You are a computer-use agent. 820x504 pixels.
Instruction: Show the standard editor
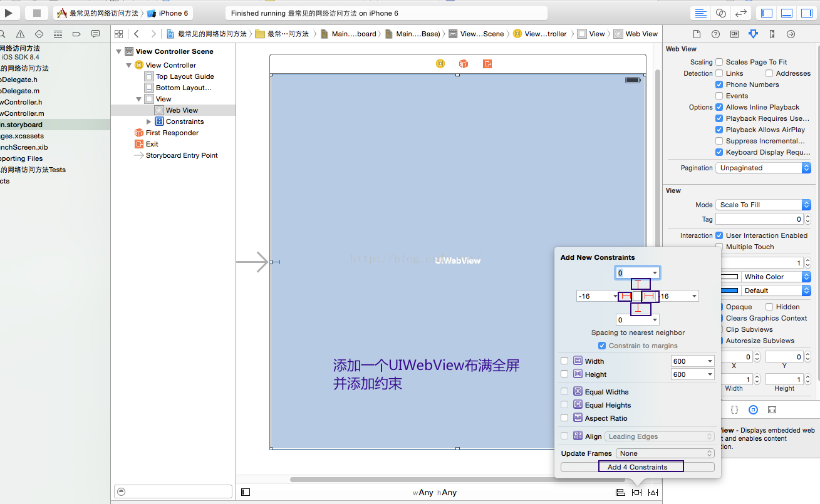701,13
